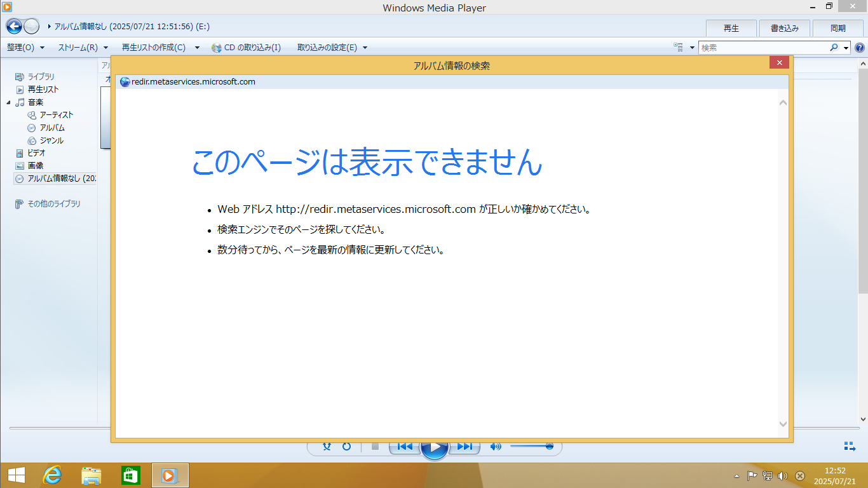Mute the speaker volume button
This screenshot has height=488, width=868.
pos(496,447)
